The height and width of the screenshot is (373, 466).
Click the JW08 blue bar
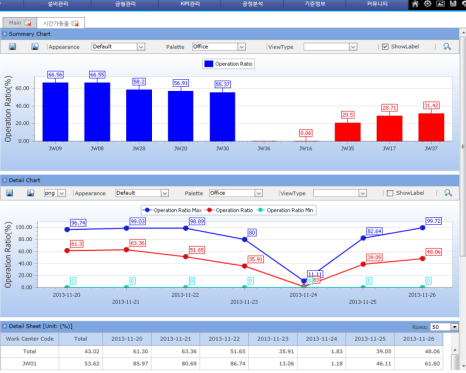tap(97, 112)
